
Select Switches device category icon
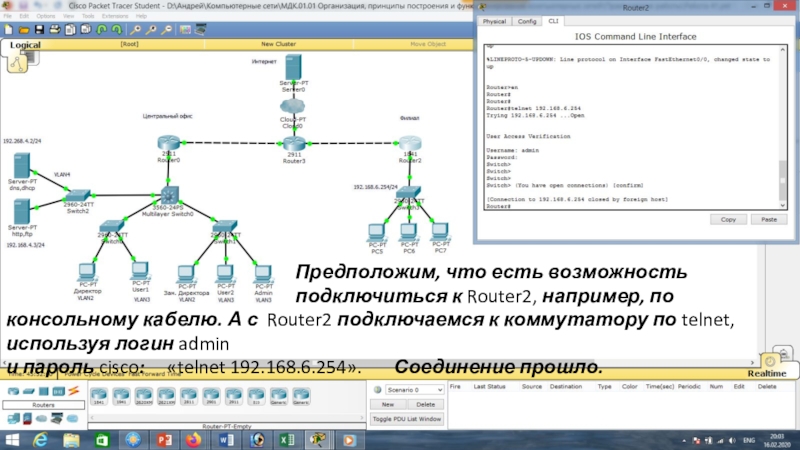pyautogui.click(x=29, y=391)
